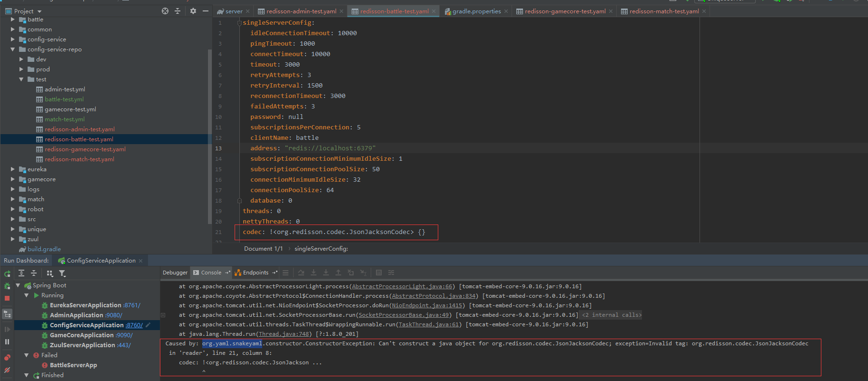Click the drop frame icon
The width and height of the screenshot is (868, 381).
351,273
